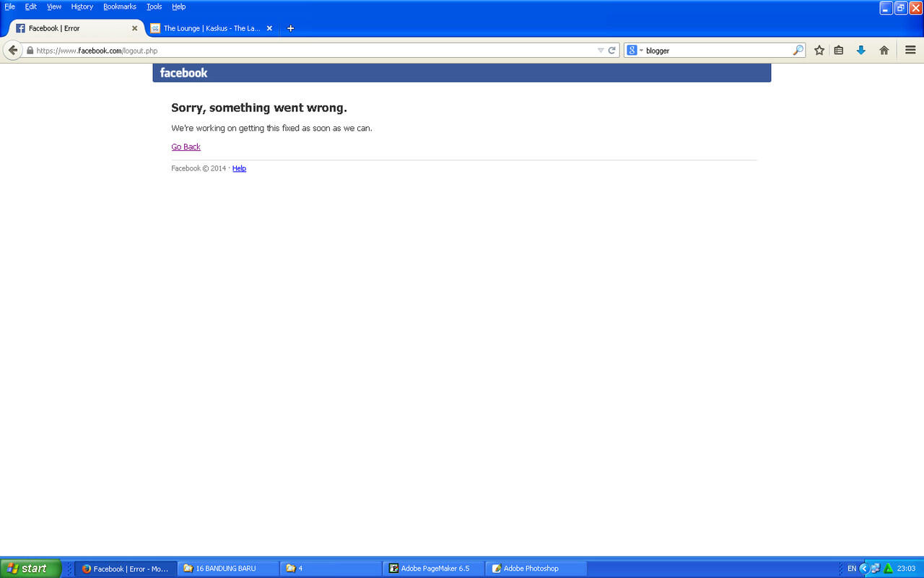Show bookmarks list icon
Viewport: 924px width, 578px height.
click(x=839, y=51)
